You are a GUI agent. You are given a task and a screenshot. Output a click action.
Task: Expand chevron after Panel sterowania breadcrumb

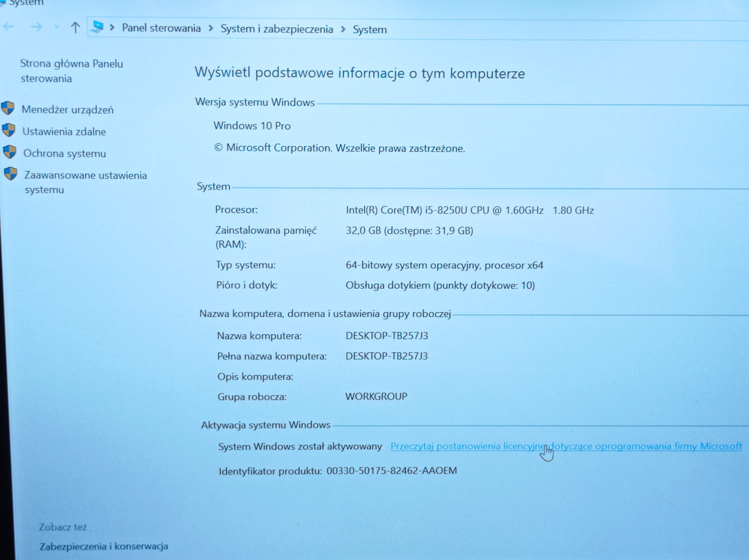coord(211,28)
